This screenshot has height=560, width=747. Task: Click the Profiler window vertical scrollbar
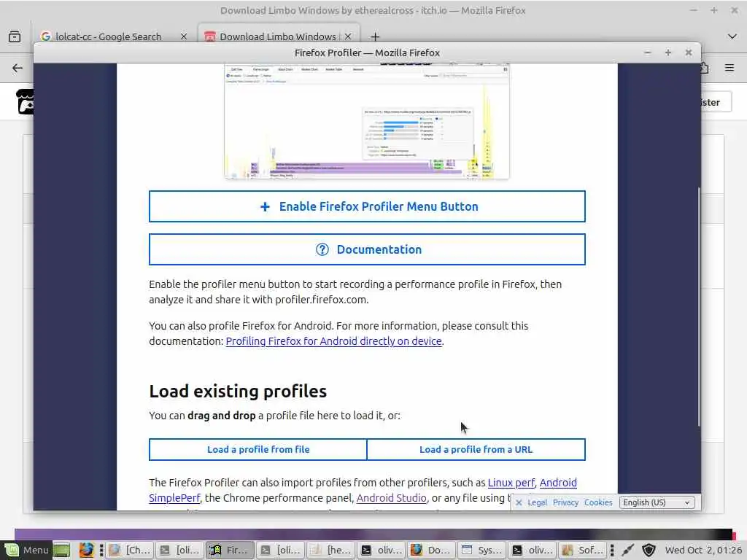pos(698,307)
